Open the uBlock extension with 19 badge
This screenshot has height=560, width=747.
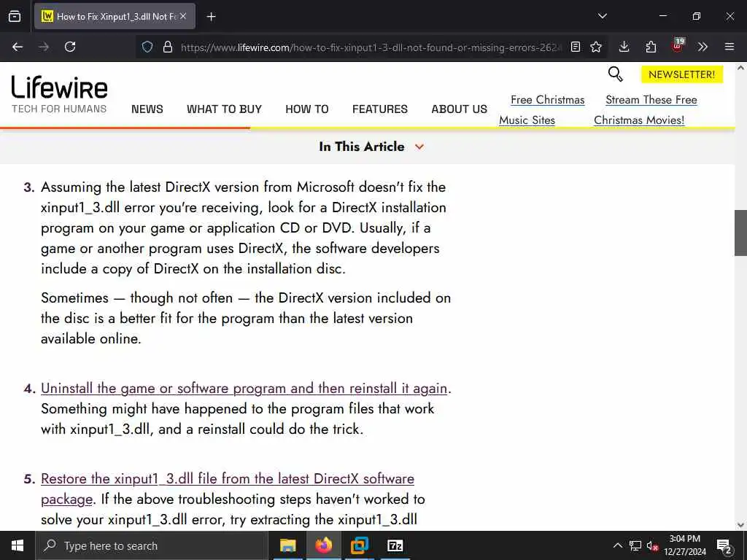[x=678, y=46]
